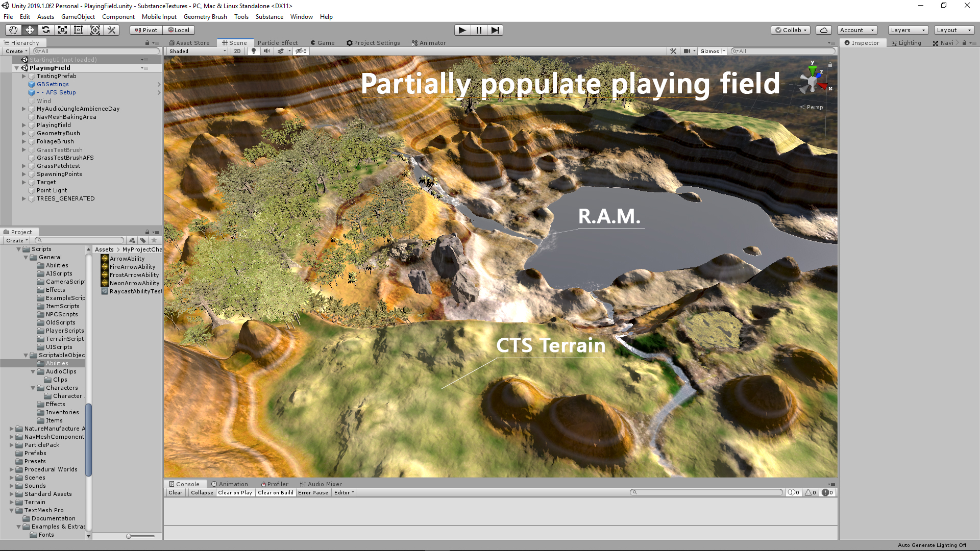
Task: Toggle scene audio
Action: tap(266, 51)
